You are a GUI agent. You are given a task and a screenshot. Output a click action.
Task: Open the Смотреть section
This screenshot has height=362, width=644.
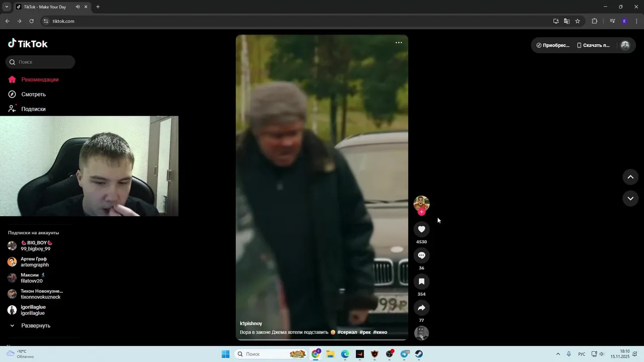(27, 94)
